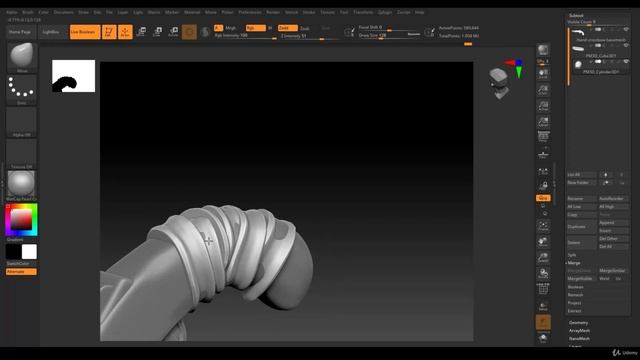
Task: Open the Texture Off selector
Action: (x=22, y=153)
